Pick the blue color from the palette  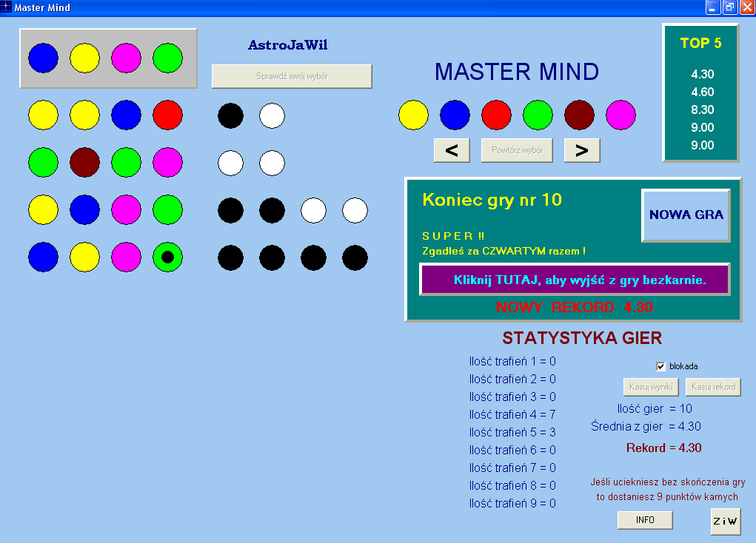click(x=455, y=115)
